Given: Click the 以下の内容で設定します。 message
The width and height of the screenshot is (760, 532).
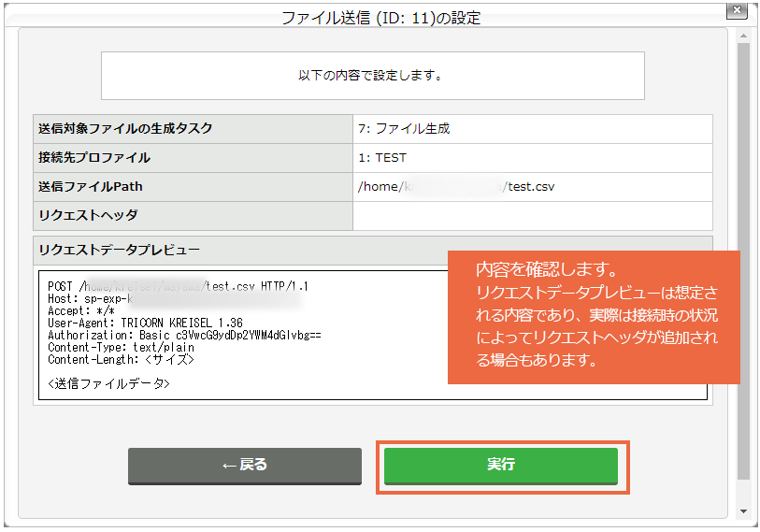Looking at the screenshot, I should (x=370, y=76).
